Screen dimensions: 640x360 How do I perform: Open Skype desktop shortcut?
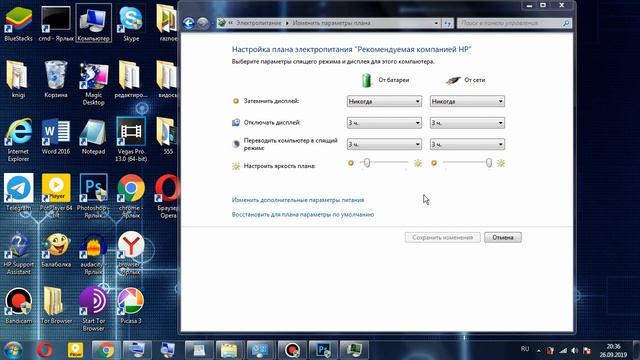(131, 23)
